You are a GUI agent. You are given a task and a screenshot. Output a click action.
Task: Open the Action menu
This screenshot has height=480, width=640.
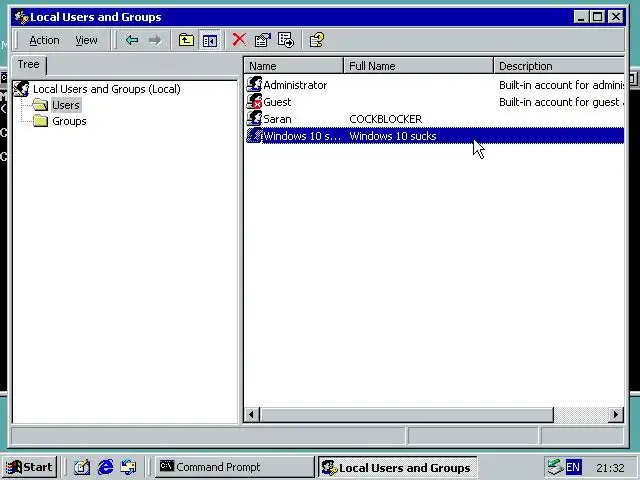(x=44, y=40)
